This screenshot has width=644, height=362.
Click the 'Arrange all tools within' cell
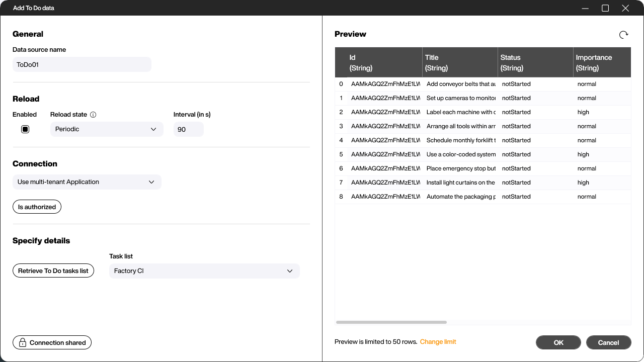[460, 126]
